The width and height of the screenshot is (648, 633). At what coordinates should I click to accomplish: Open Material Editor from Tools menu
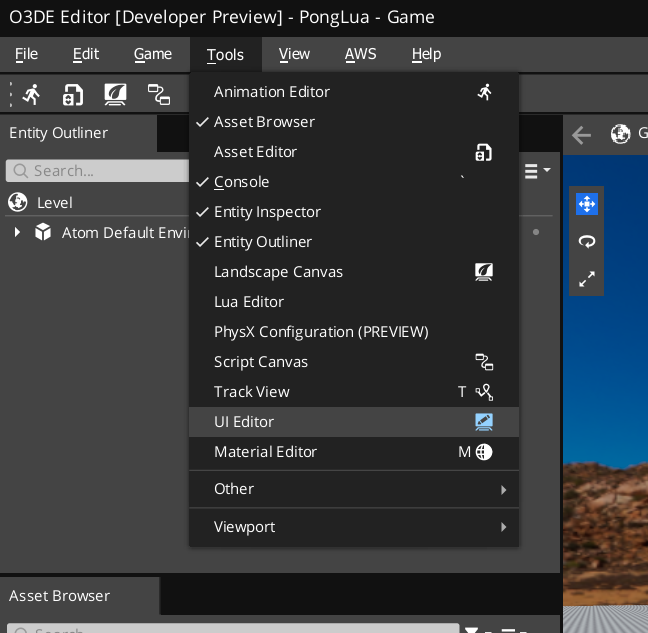click(x=354, y=452)
